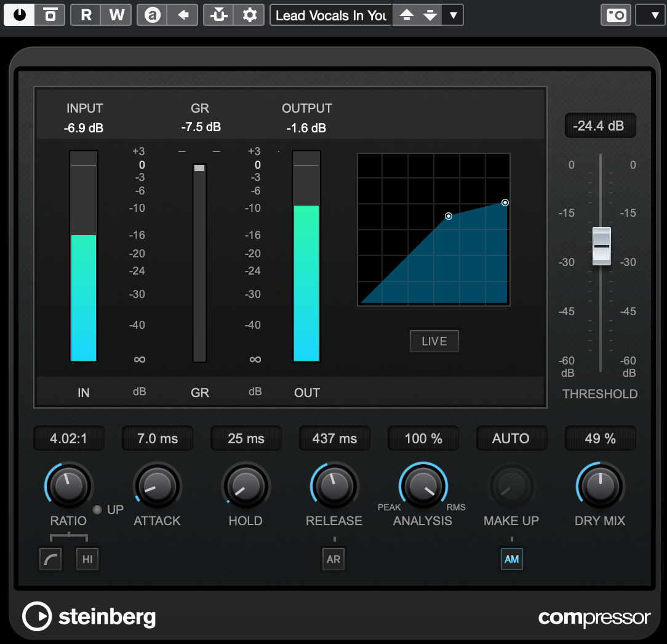Click the DRY MIX knob
This screenshot has width=667, height=644.
coord(600,486)
